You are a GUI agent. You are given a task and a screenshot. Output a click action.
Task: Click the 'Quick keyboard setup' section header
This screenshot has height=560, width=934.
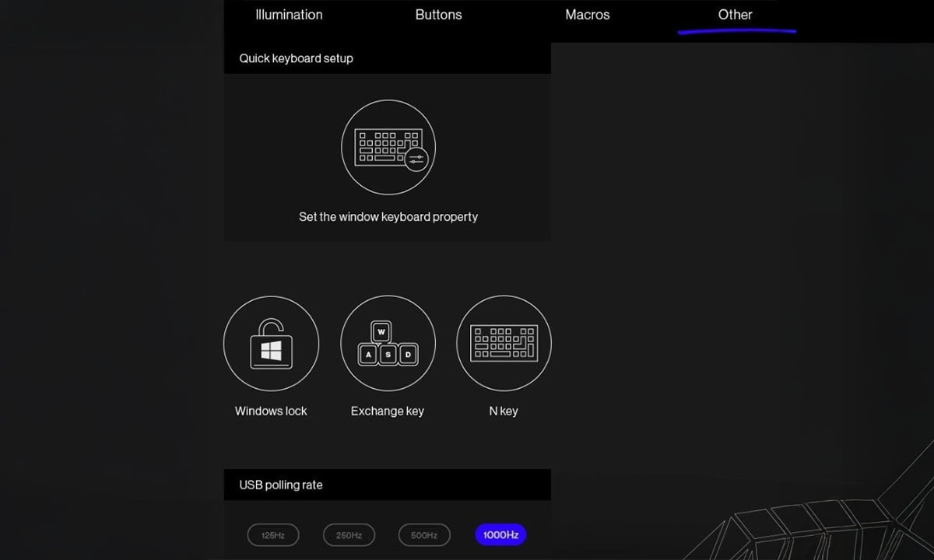(296, 58)
